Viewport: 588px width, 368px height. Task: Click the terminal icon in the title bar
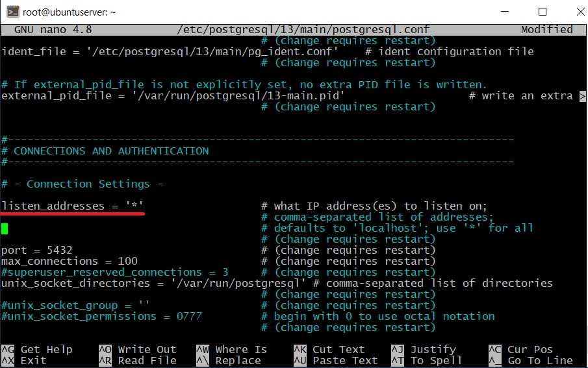click(12, 11)
